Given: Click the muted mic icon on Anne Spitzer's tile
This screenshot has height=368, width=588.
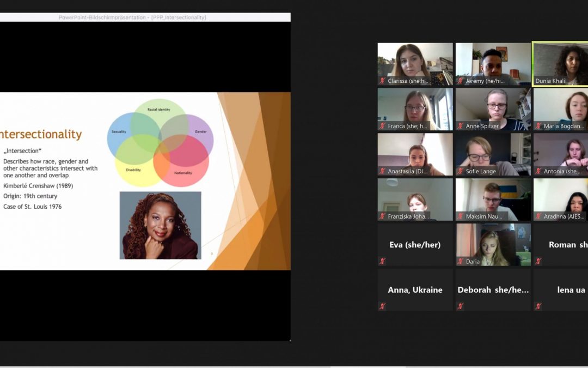Looking at the screenshot, I should click(x=461, y=126).
